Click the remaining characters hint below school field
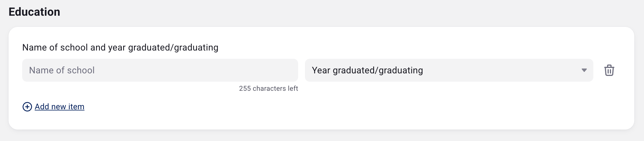644x141 pixels. [x=268, y=88]
